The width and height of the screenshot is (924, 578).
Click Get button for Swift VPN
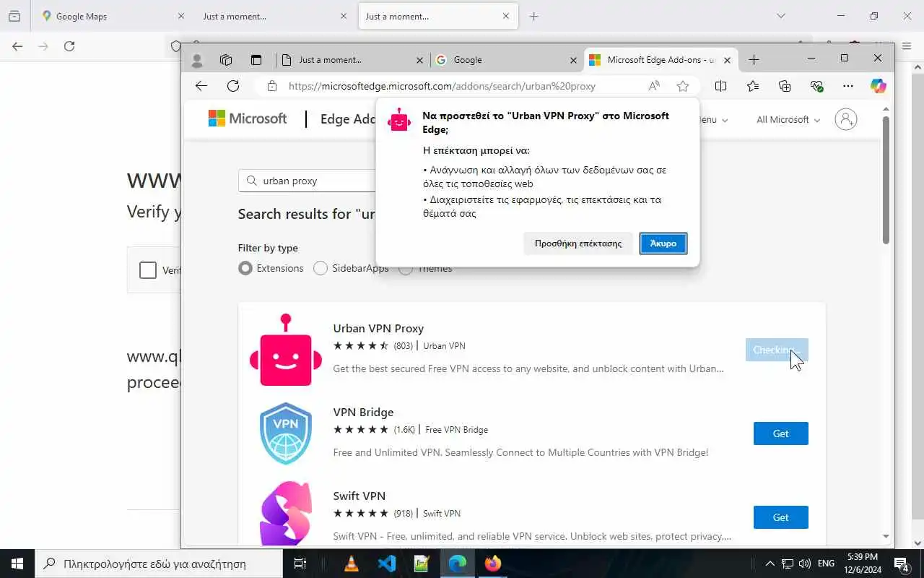tap(781, 517)
